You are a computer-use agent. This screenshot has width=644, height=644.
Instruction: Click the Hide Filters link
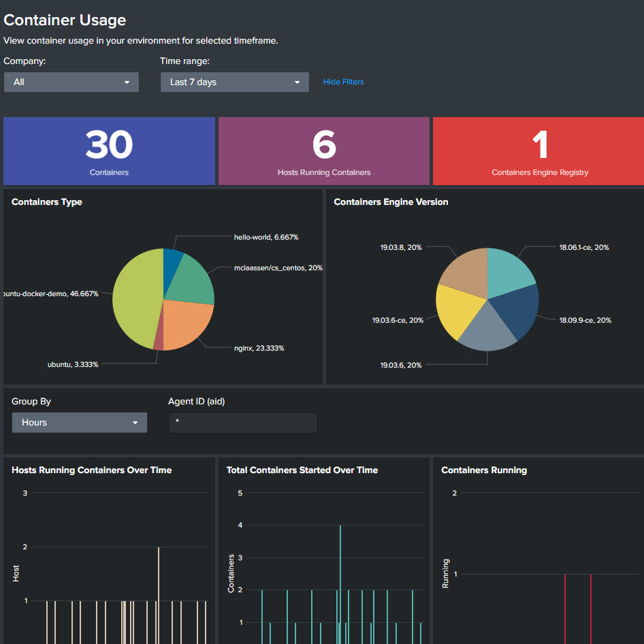tap(343, 82)
